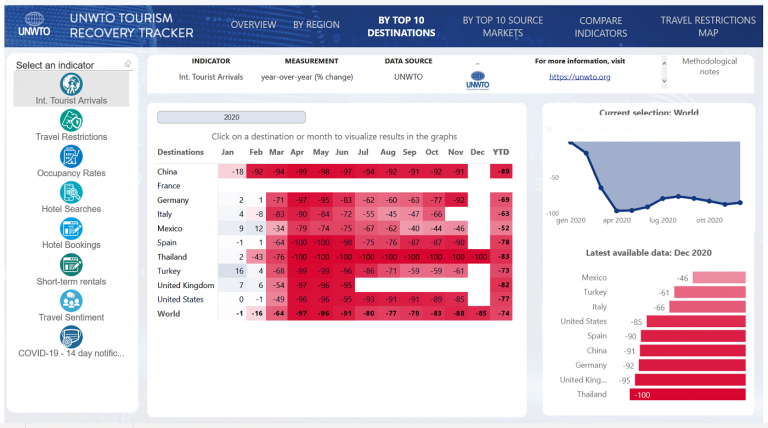Click the May column header
Image resolution: width=768 pixels, height=428 pixels.
click(x=321, y=152)
